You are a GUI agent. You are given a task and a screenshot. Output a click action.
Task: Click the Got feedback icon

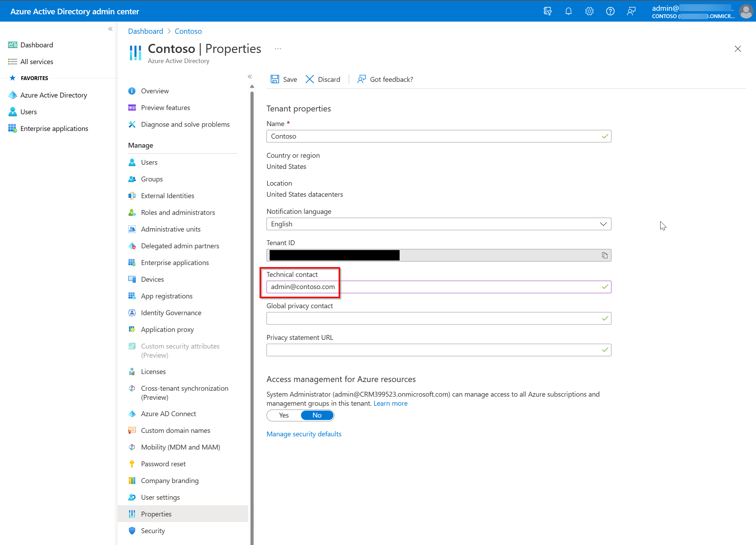(x=362, y=79)
